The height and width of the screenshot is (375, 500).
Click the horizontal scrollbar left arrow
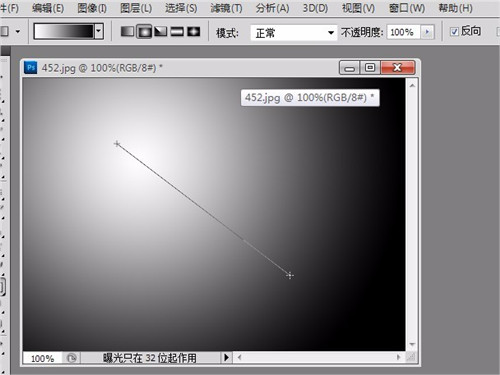point(239,357)
